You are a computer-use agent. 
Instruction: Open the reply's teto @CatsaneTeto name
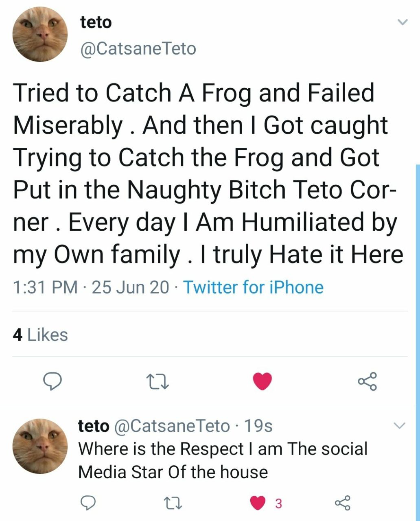coord(154,426)
